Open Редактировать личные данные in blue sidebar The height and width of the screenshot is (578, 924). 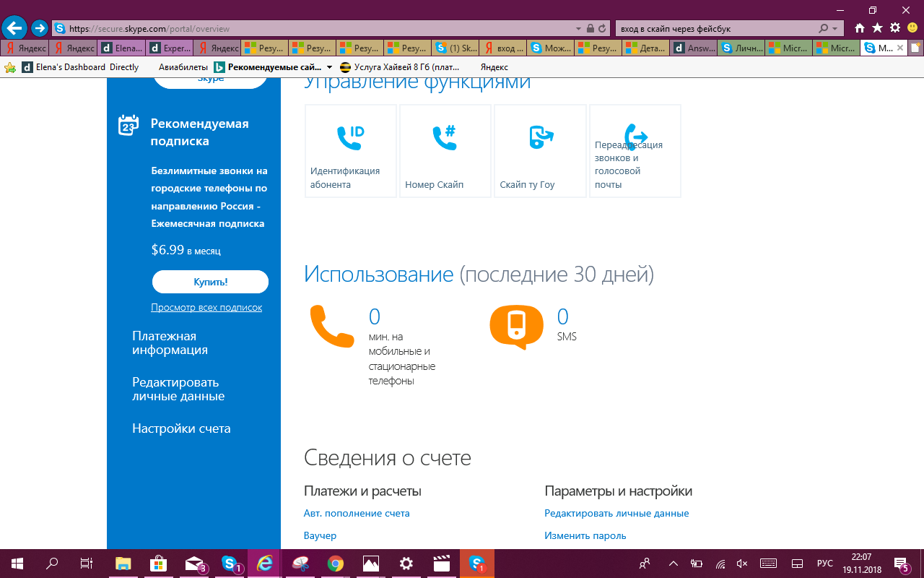pos(178,389)
